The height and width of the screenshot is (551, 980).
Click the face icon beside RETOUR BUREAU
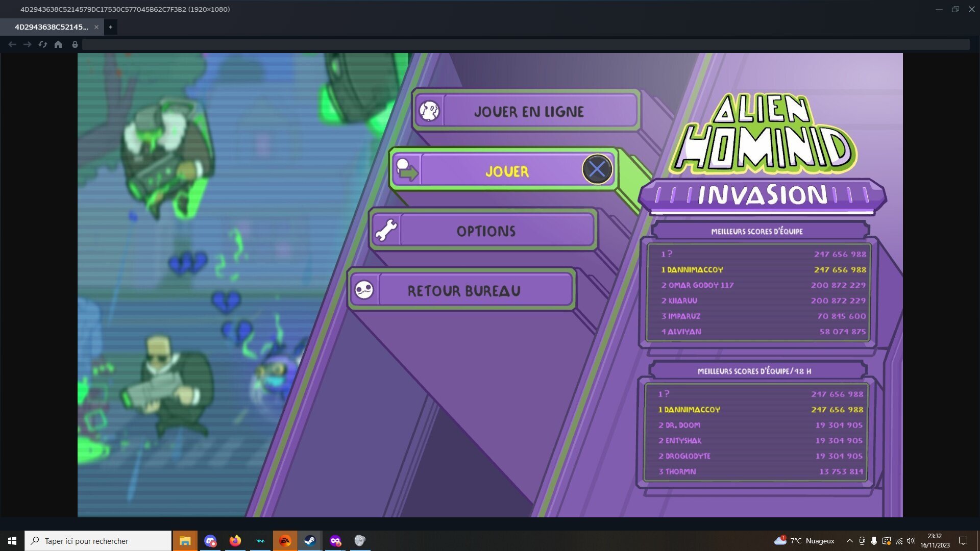pos(364,290)
